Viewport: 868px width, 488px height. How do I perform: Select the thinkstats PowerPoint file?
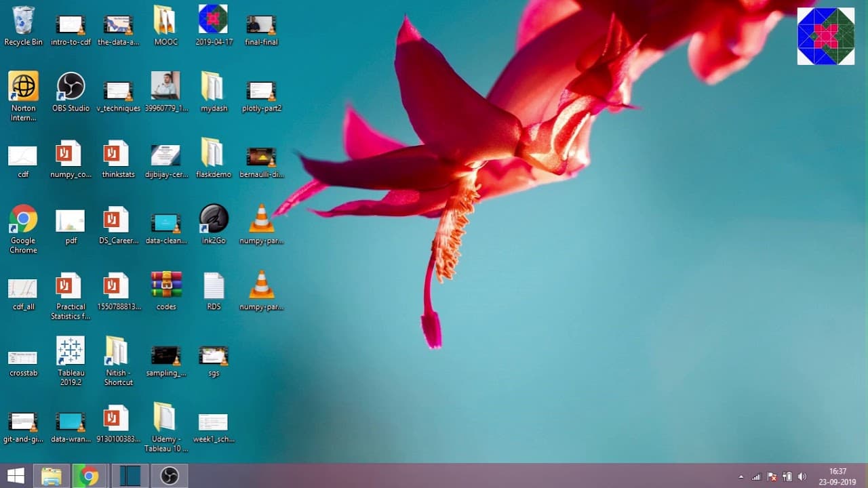point(118,159)
